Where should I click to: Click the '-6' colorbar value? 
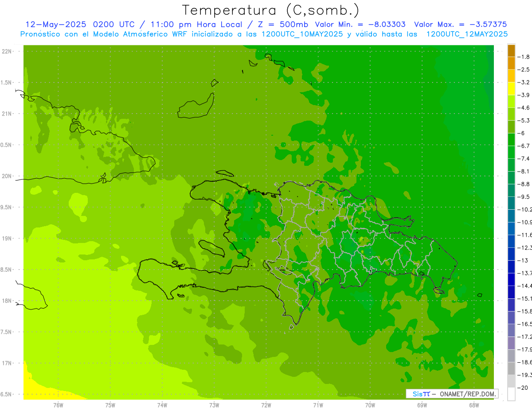[x=521, y=133]
